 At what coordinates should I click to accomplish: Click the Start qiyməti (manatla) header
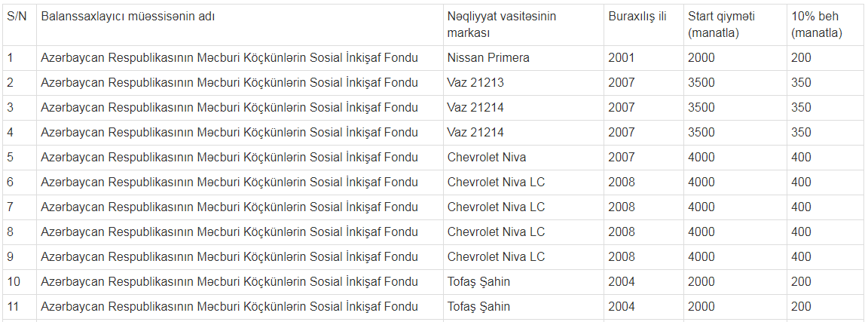tap(721, 25)
